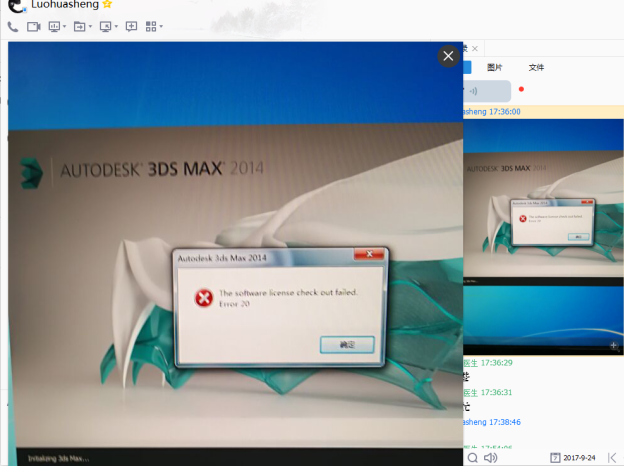Expand the apps grid dropdown arrow
The height and width of the screenshot is (466, 624).
pyautogui.click(x=161, y=27)
